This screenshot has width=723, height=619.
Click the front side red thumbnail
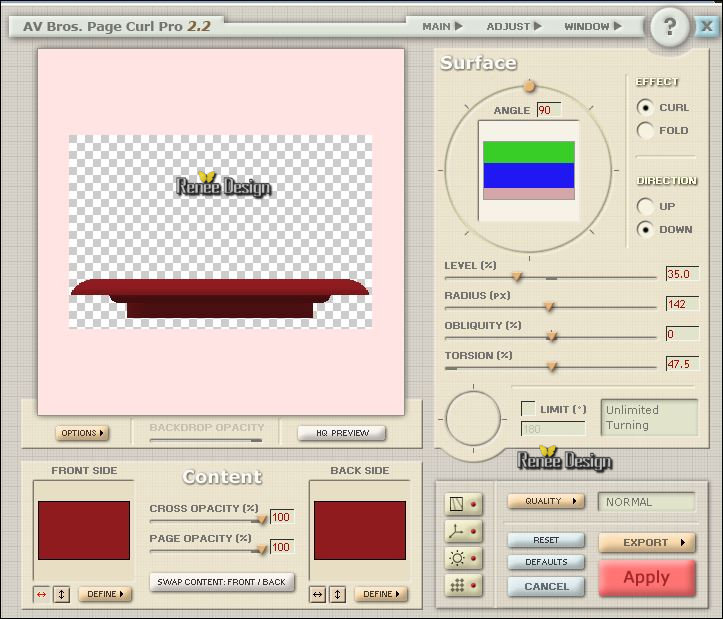pyautogui.click(x=84, y=530)
